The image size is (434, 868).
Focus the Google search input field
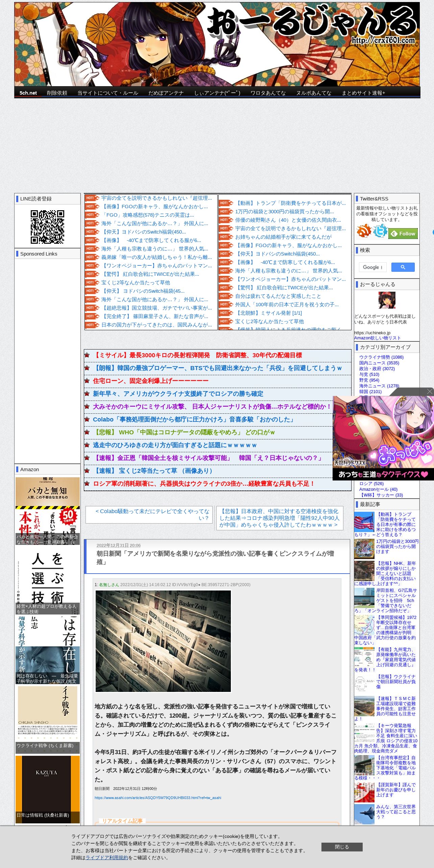[x=372, y=267]
